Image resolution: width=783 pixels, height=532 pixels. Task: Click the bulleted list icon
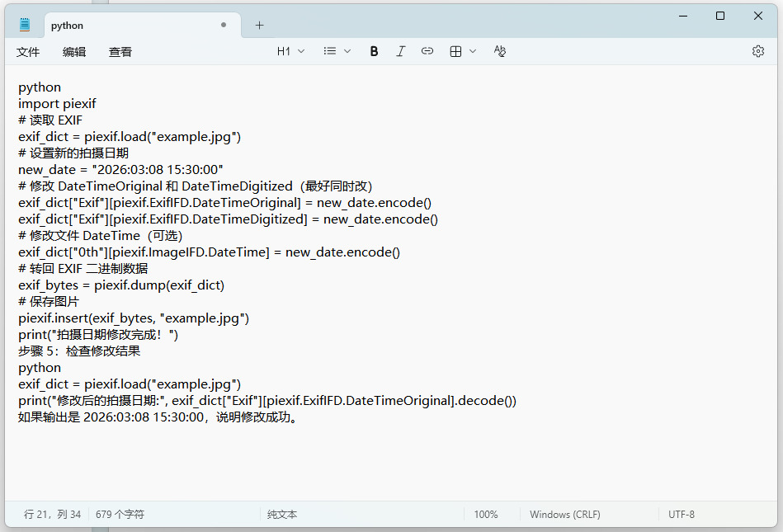[x=330, y=51]
